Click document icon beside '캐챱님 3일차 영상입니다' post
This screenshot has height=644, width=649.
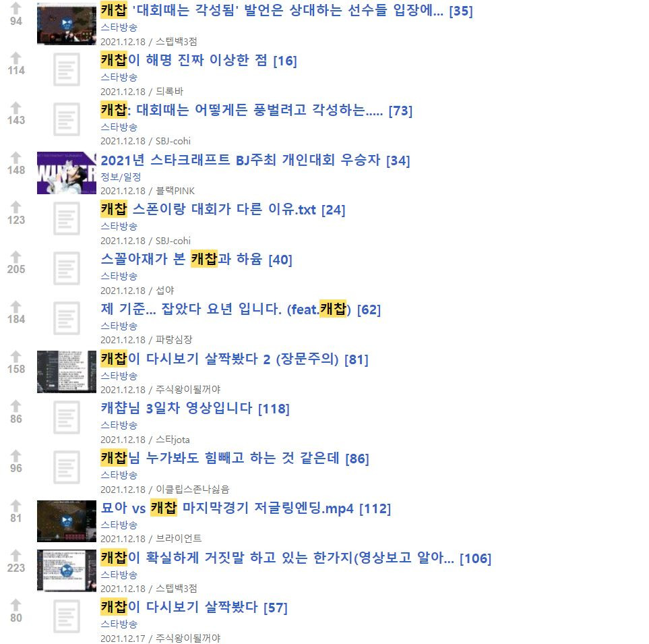(x=67, y=417)
